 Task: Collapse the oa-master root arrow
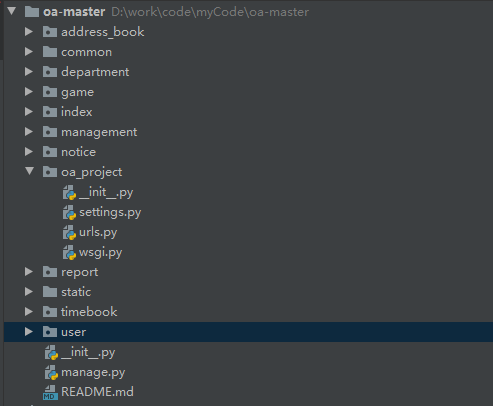[12, 11]
